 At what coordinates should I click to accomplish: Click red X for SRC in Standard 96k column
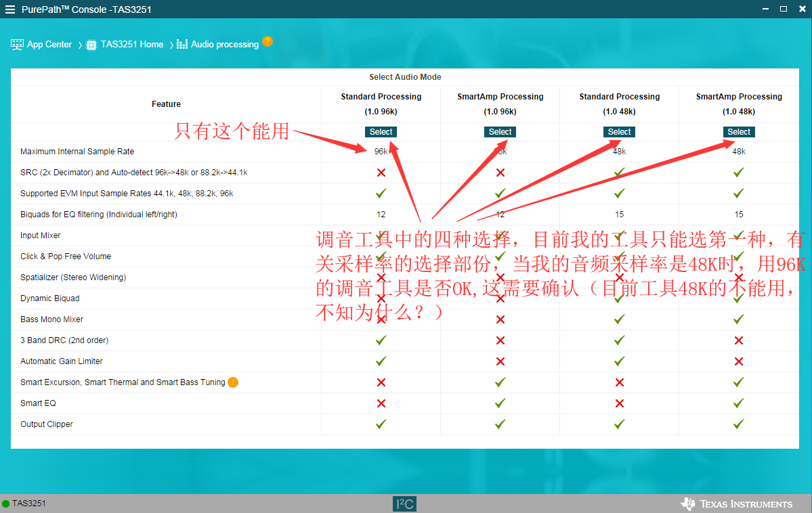381,173
